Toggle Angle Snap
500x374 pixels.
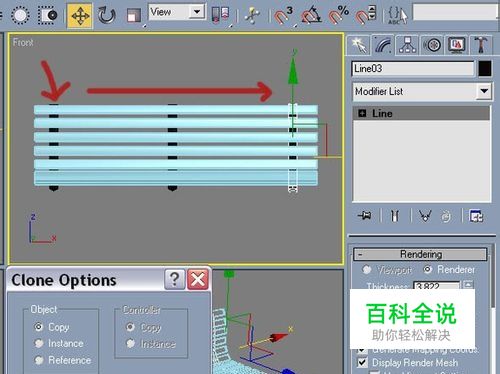pyautogui.click(x=311, y=15)
